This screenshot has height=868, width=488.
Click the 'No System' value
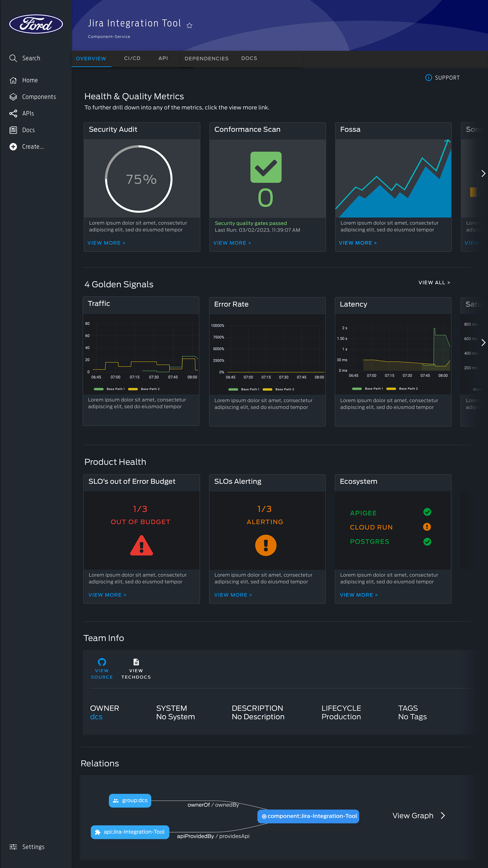click(176, 717)
